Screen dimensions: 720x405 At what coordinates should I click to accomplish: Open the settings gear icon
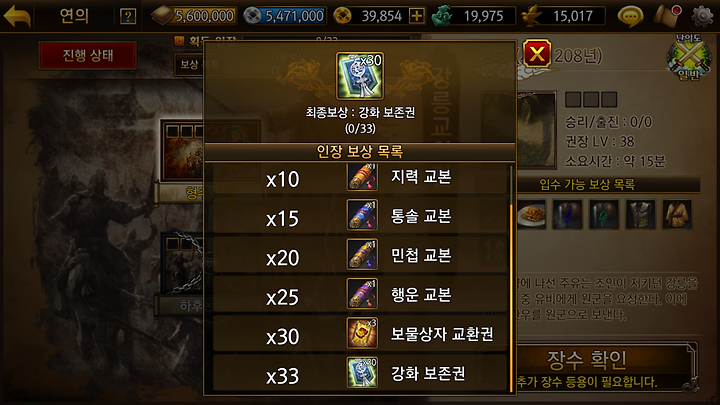702,16
